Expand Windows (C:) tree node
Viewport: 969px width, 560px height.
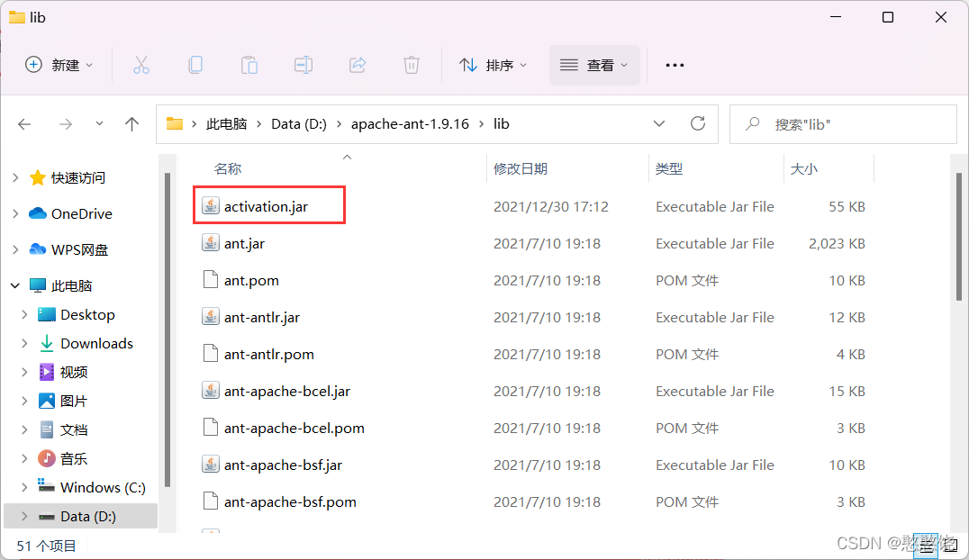(24, 488)
